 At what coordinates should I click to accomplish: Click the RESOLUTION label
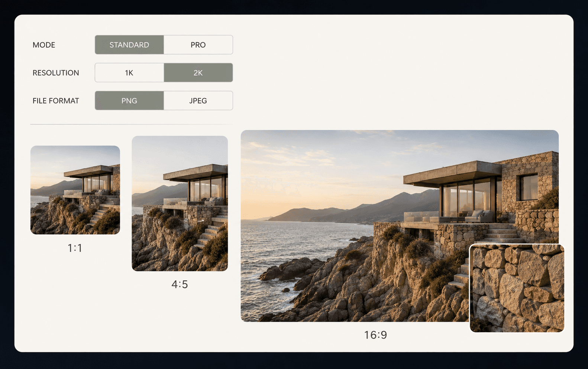click(56, 73)
